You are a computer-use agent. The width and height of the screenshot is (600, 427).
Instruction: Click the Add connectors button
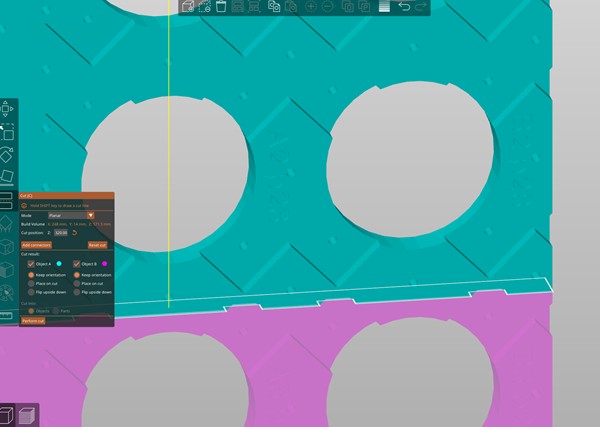36,244
